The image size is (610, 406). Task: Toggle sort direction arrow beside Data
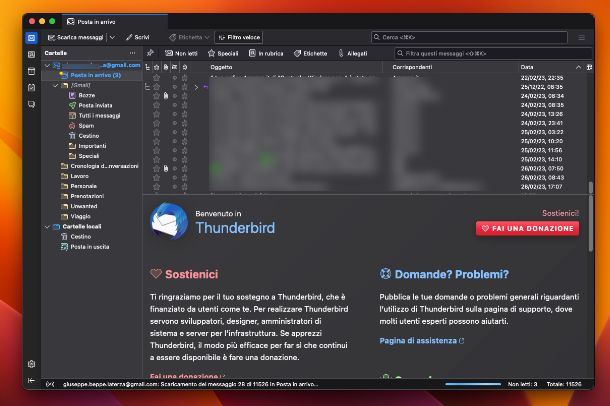578,67
